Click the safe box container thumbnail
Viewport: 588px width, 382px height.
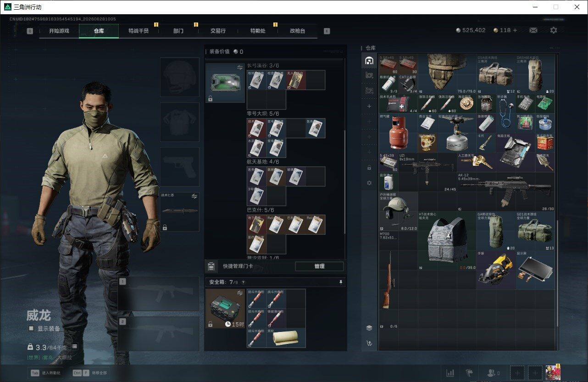coord(225,309)
